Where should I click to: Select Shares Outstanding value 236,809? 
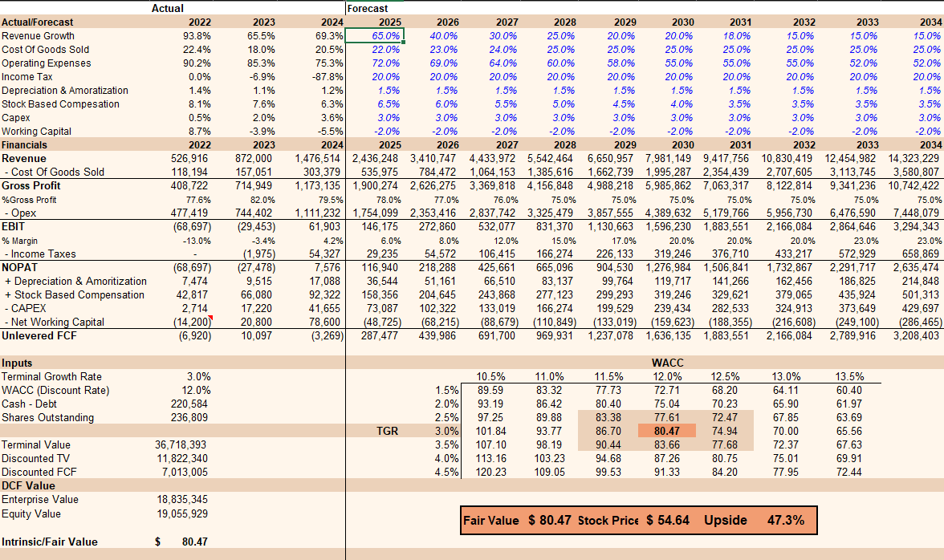pos(189,417)
